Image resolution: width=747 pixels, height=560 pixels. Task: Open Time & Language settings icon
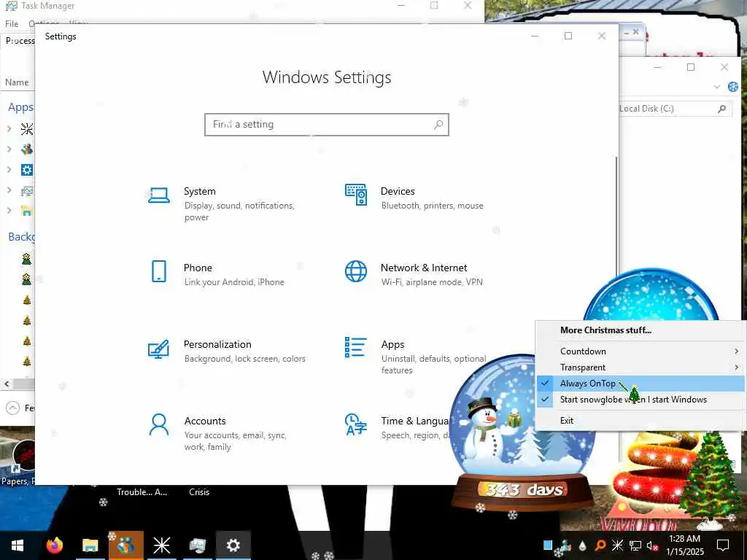tap(356, 424)
